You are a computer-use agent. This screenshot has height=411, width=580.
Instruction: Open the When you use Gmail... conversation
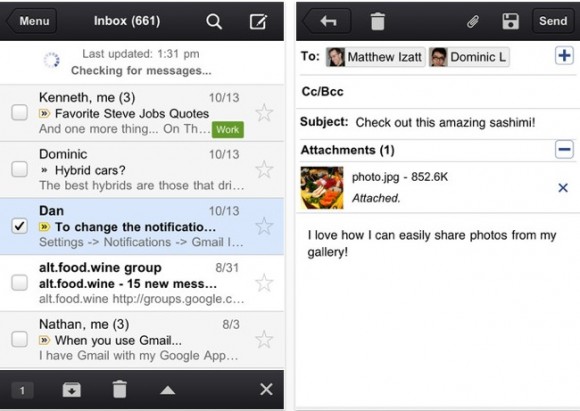click(x=142, y=340)
